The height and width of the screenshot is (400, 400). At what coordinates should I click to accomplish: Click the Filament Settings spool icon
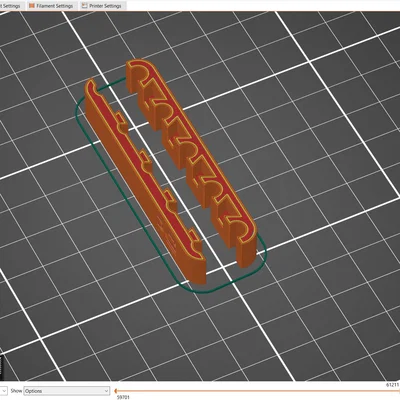[x=32, y=6]
